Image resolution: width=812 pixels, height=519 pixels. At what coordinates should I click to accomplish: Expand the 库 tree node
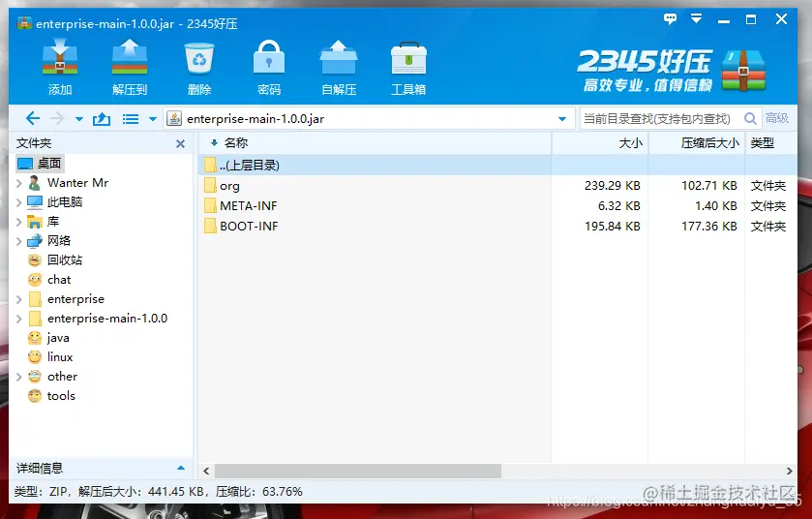click(x=19, y=222)
